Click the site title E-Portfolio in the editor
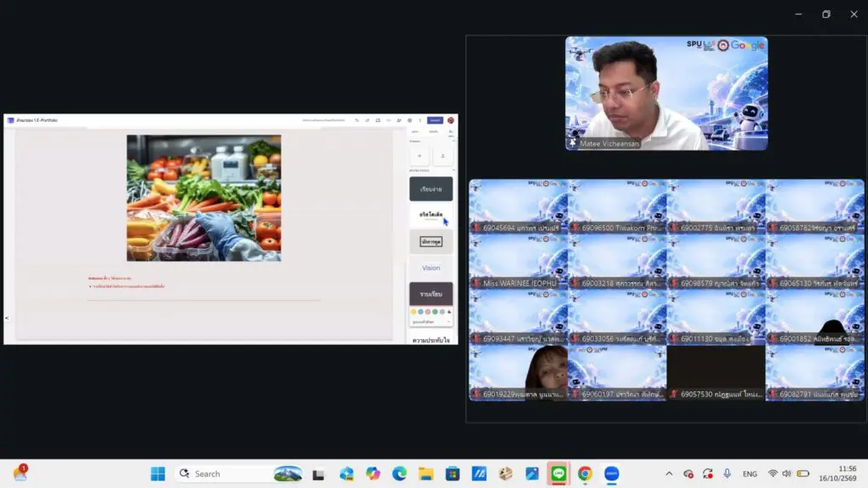Screen dimensions: 868x488 pyautogui.click(x=37, y=120)
